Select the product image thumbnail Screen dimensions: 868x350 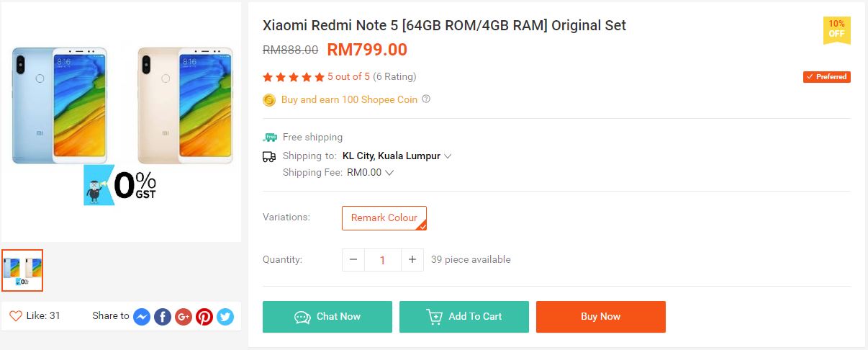pos(22,270)
